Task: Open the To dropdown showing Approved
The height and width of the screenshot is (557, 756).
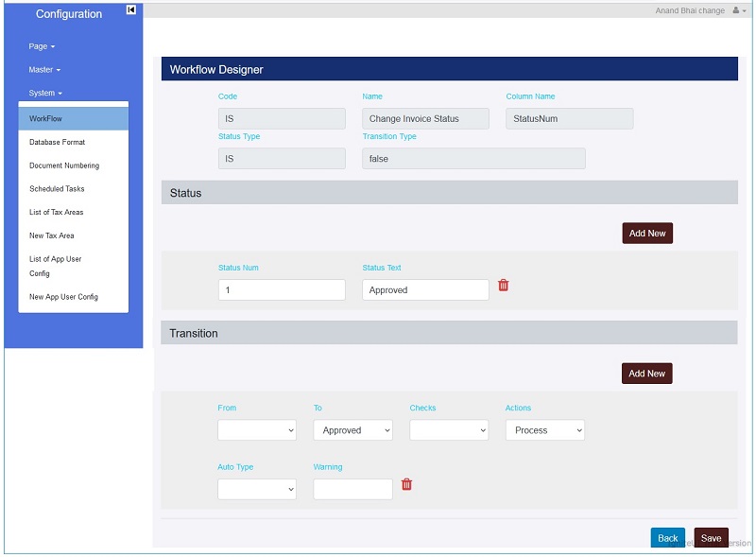Action: 352,430
